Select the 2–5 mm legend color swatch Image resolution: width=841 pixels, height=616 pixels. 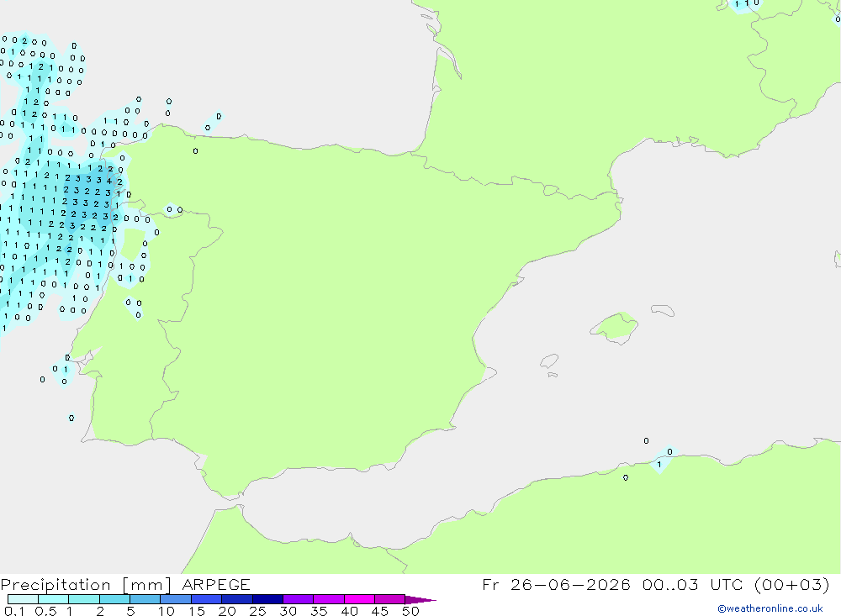114,599
